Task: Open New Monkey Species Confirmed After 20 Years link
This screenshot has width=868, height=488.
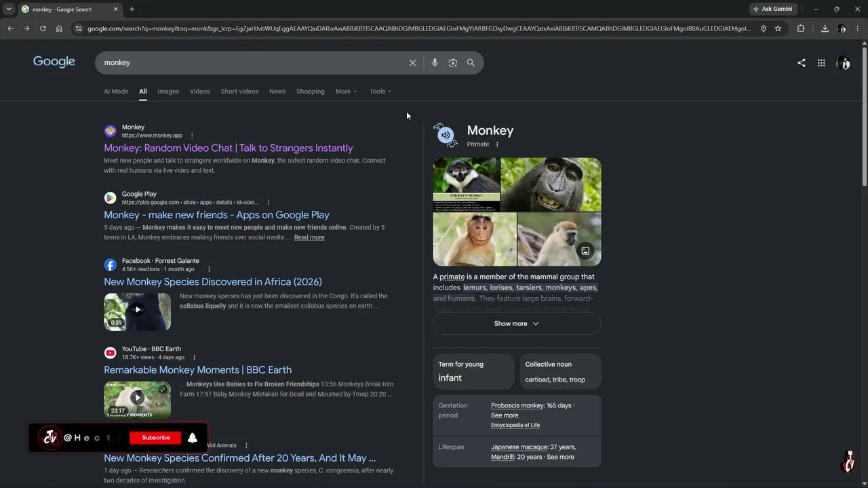Action: point(239,458)
